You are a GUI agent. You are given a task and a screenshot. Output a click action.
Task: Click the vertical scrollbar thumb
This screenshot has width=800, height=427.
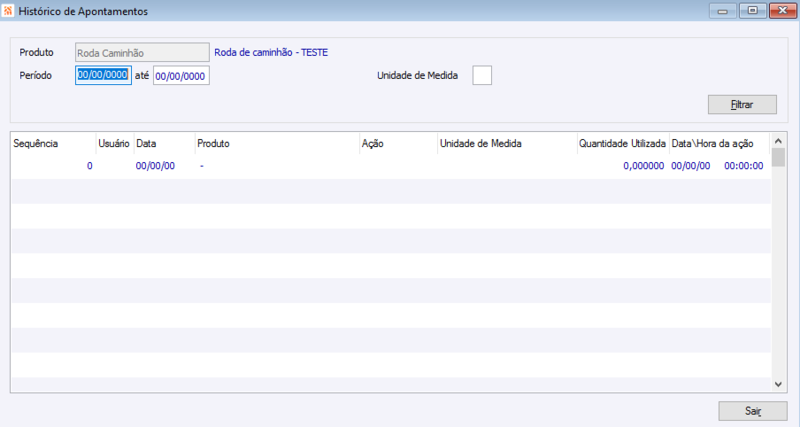pyautogui.click(x=778, y=158)
